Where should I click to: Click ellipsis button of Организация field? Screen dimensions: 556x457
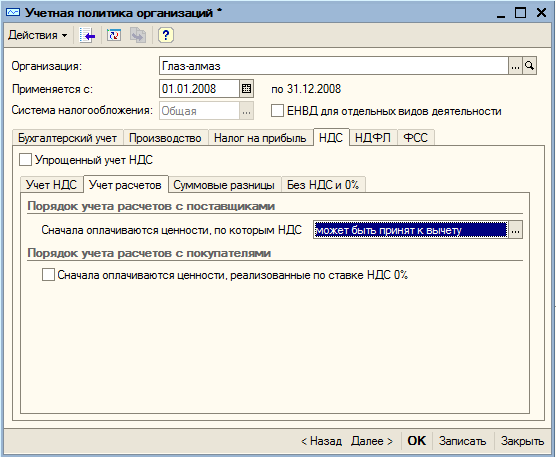(x=515, y=66)
